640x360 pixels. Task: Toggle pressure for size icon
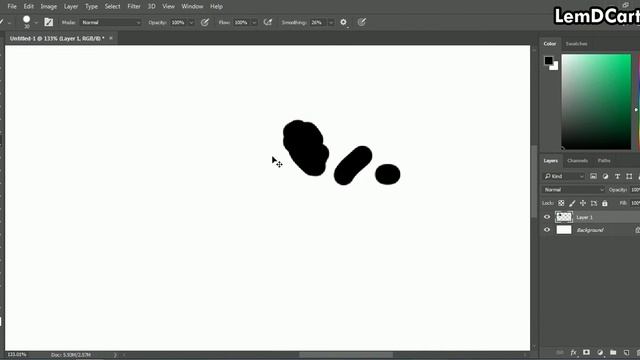click(362, 22)
